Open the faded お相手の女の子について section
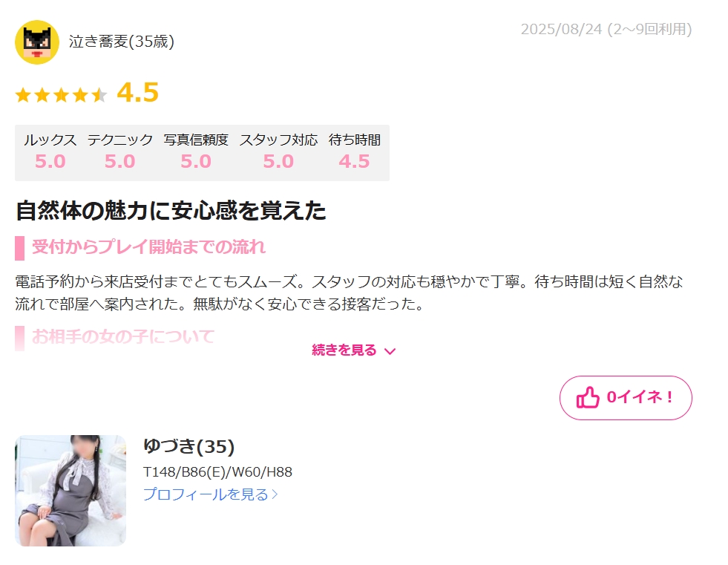The width and height of the screenshot is (728, 565). (123, 336)
